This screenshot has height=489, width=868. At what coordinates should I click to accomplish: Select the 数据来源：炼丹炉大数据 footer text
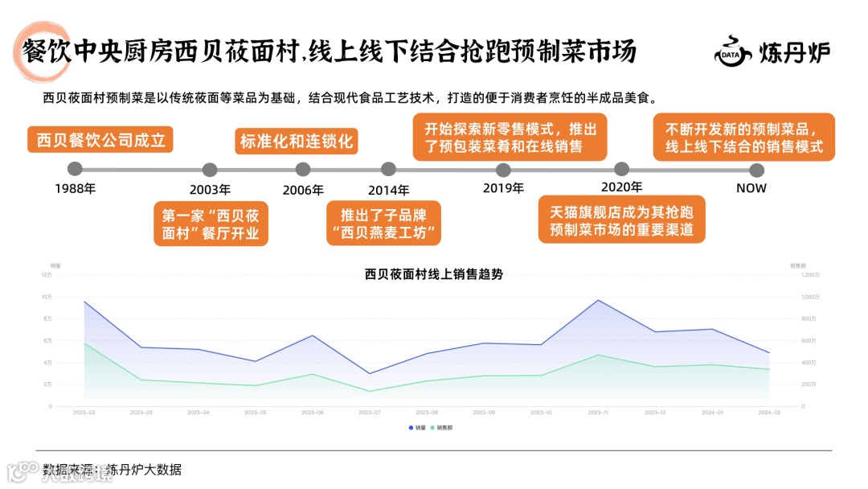pyautogui.click(x=113, y=470)
